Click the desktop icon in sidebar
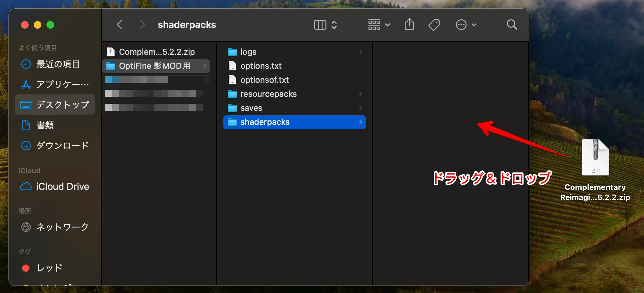 [26, 105]
